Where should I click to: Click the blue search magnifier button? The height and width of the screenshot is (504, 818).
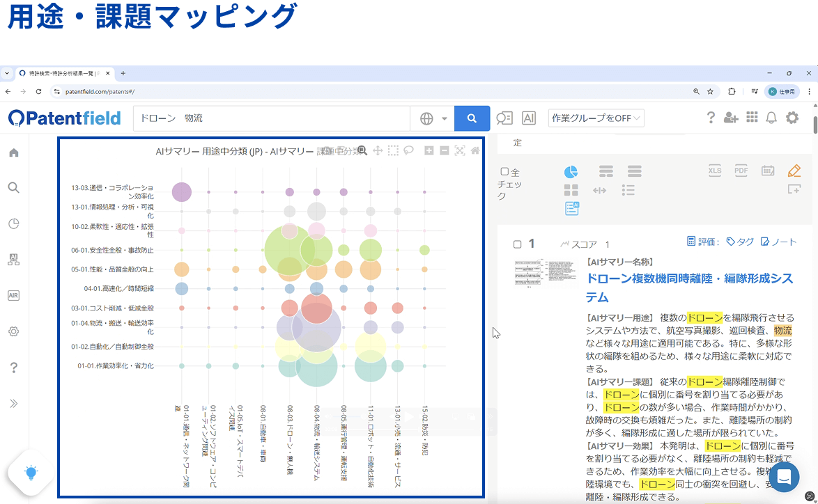(472, 118)
